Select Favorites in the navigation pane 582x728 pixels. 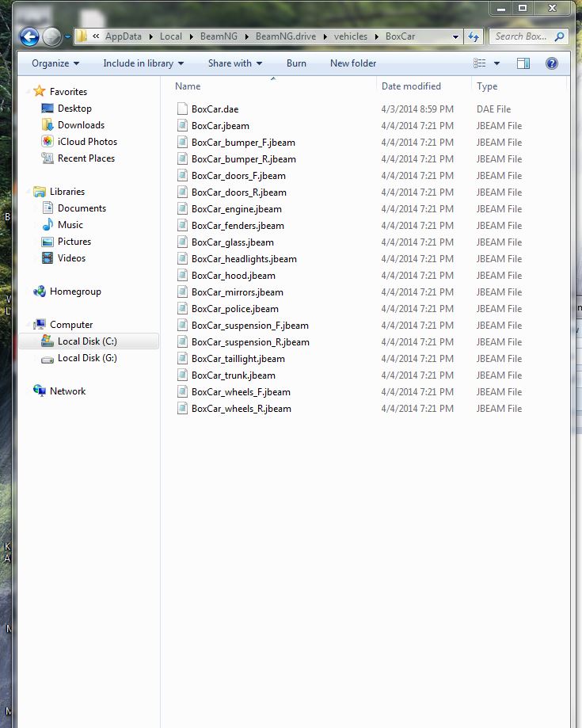point(68,91)
